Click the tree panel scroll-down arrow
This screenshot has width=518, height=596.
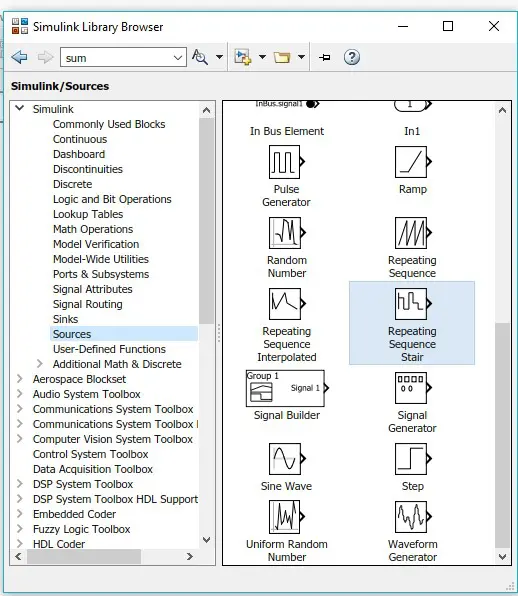[x=206, y=540]
